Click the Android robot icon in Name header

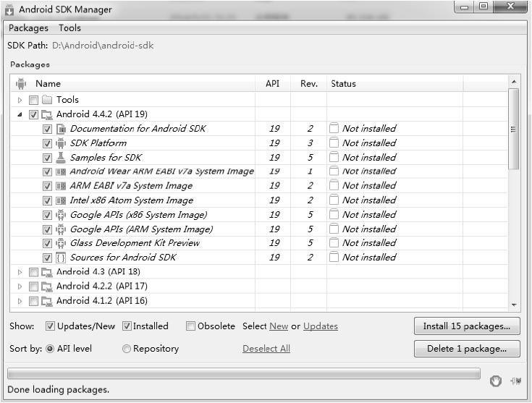tap(21, 83)
